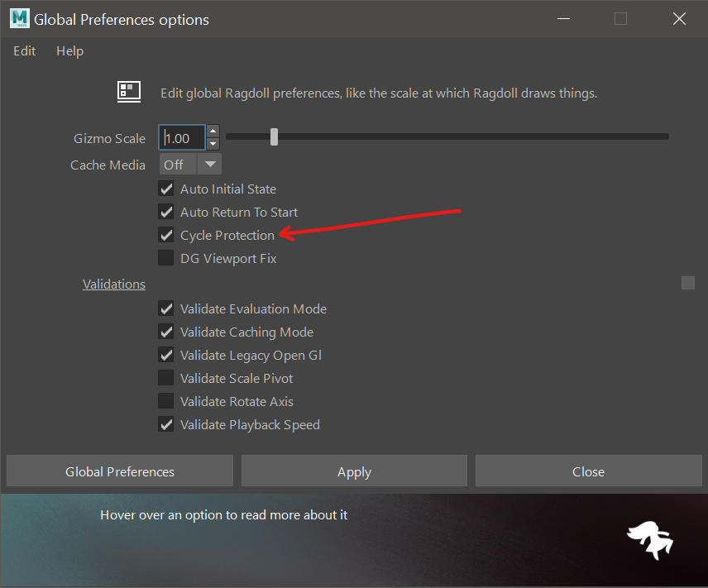Click the Gizmo Scale value field
Viewport: 708px width, 588px height.
[x=182, y=138]
